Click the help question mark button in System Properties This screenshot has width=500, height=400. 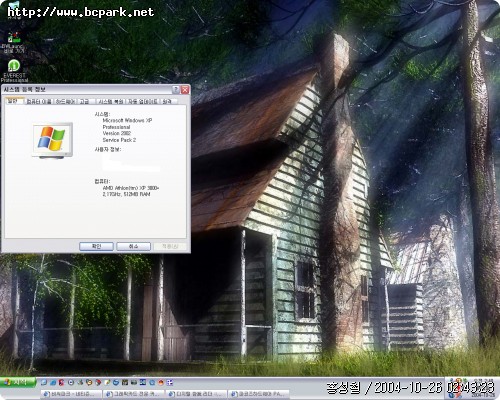[176, 90]
